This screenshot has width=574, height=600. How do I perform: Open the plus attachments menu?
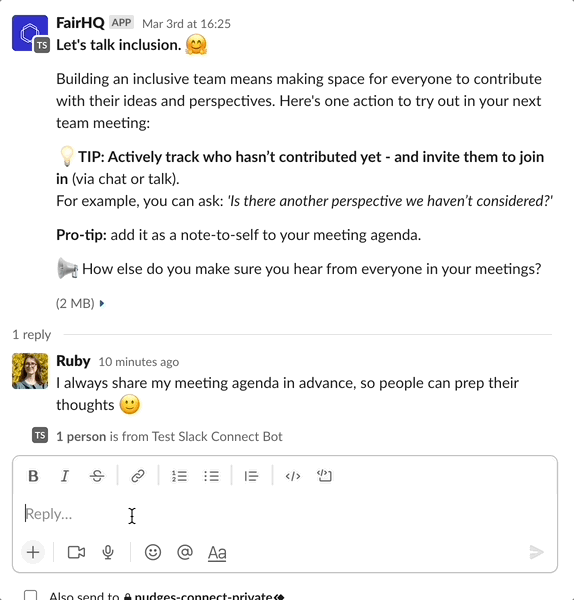(x=33, y=552)
